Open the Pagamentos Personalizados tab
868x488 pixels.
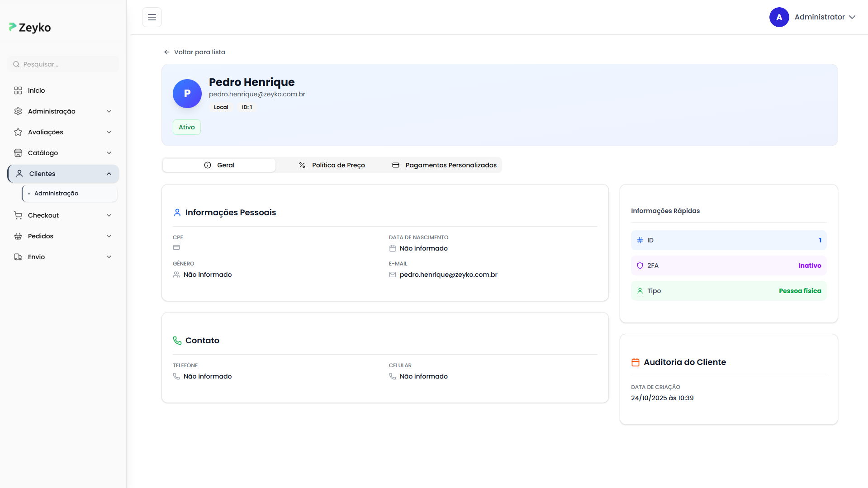pyautogui.click(x=444, y=165)
